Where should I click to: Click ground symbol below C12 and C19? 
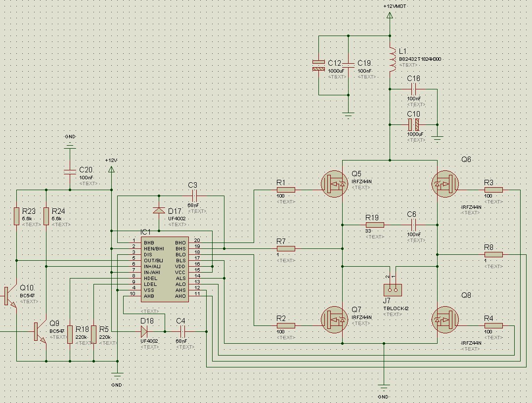coord(349,115)
